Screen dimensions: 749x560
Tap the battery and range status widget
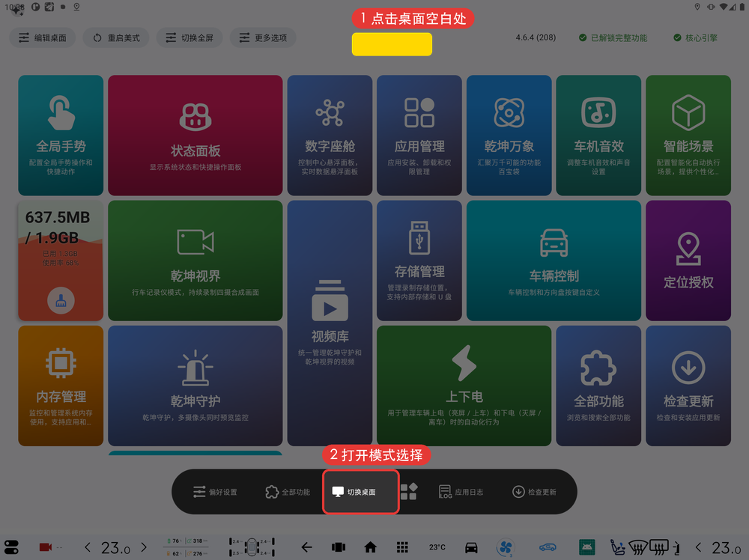187,547
